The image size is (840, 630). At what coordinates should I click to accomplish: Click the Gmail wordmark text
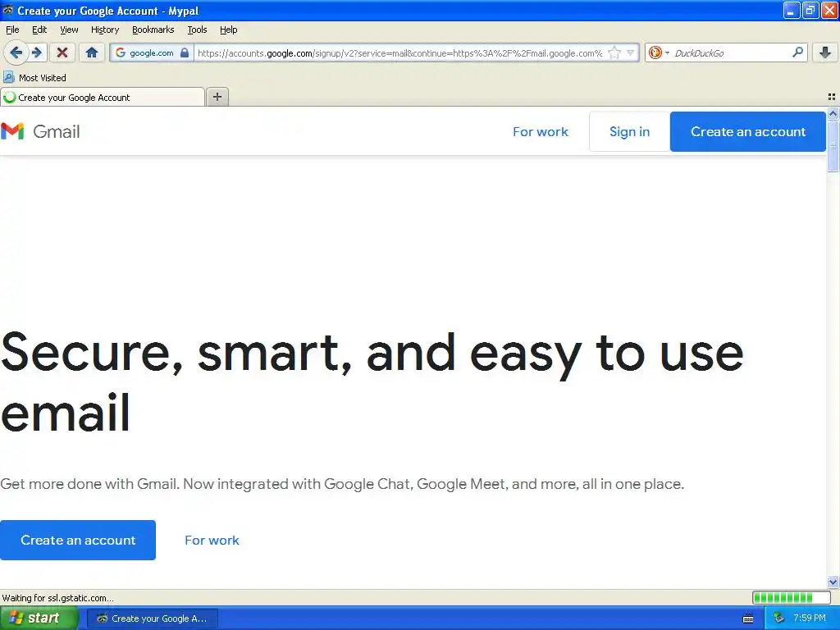57,131
